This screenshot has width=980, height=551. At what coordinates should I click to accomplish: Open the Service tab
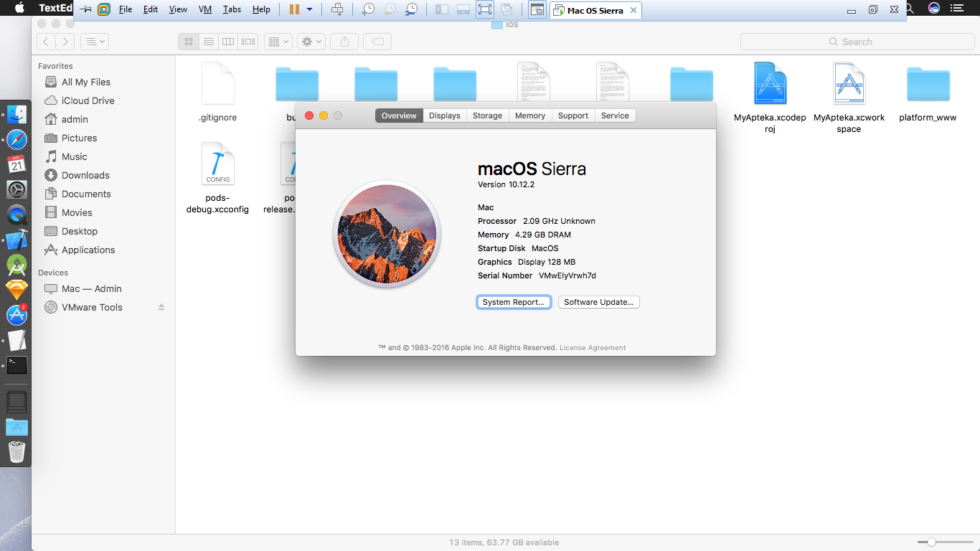(615, 116)
